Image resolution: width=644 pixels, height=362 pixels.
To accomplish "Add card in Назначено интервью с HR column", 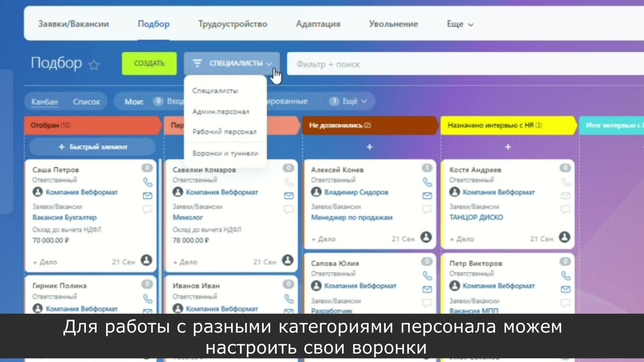I will (x=508, y=147).
